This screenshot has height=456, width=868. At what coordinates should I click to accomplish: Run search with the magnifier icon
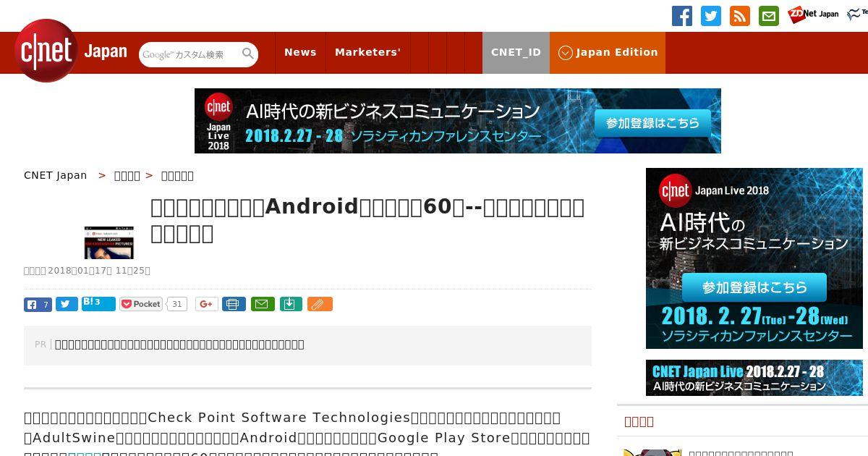tap(248, 54)
